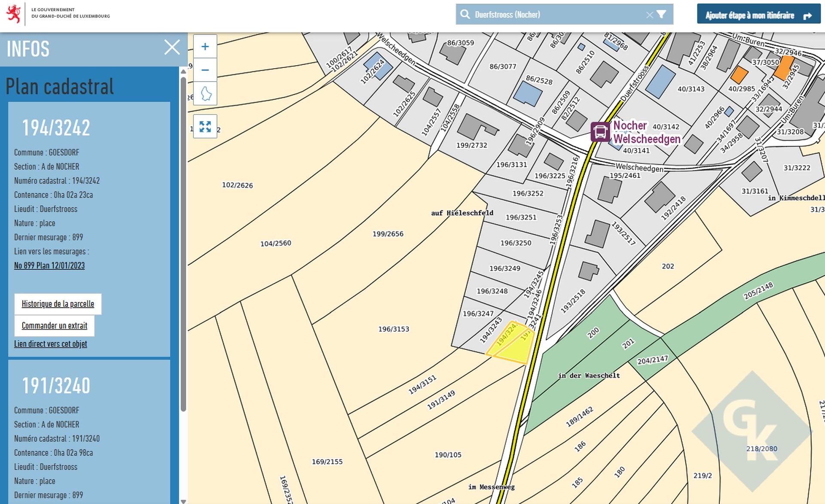Open Historique de la parcelle
Screen dimensions: 825x504
pos(58,304)
